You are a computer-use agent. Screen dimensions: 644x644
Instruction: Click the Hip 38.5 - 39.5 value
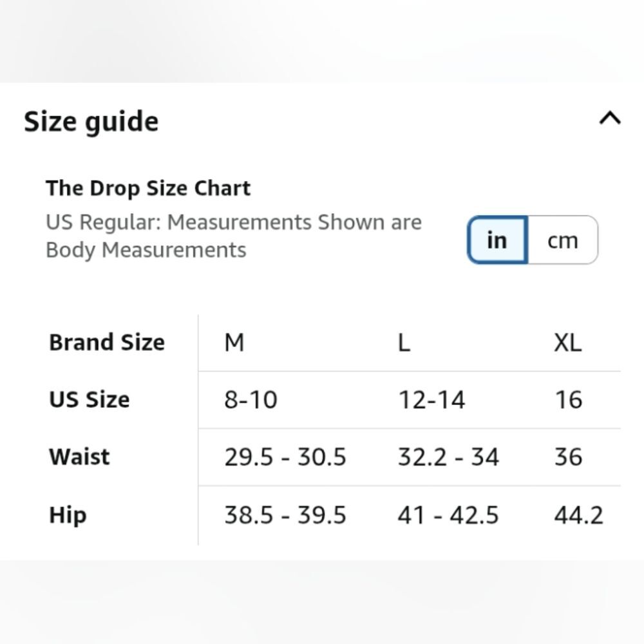[285, 515]
